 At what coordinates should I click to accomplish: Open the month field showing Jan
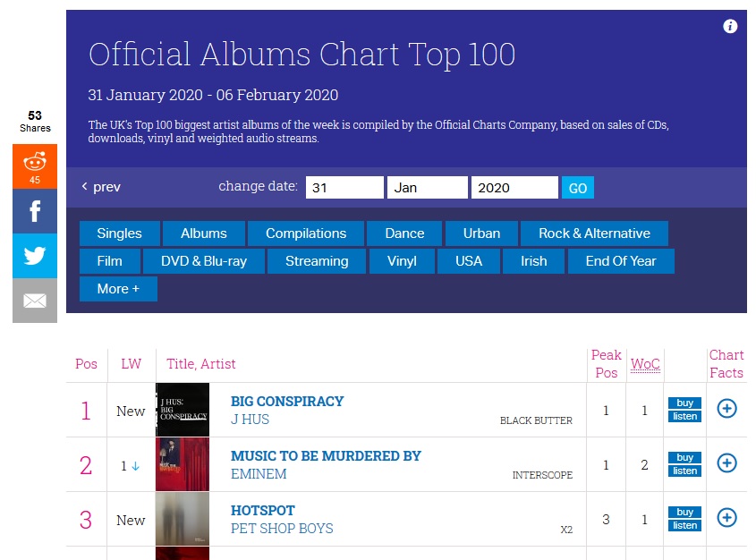pyautogui.click(x=428, y=188)
